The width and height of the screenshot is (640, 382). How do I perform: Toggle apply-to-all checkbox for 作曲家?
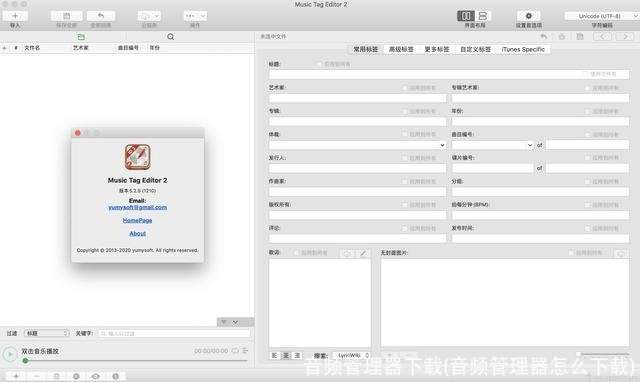point(404,181)
